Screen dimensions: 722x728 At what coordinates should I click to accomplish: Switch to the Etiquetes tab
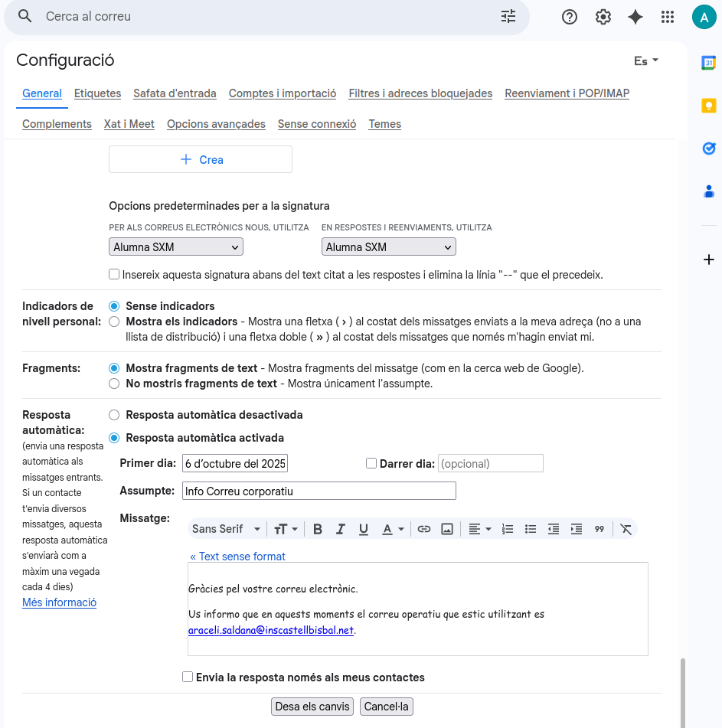click(97, 93)
